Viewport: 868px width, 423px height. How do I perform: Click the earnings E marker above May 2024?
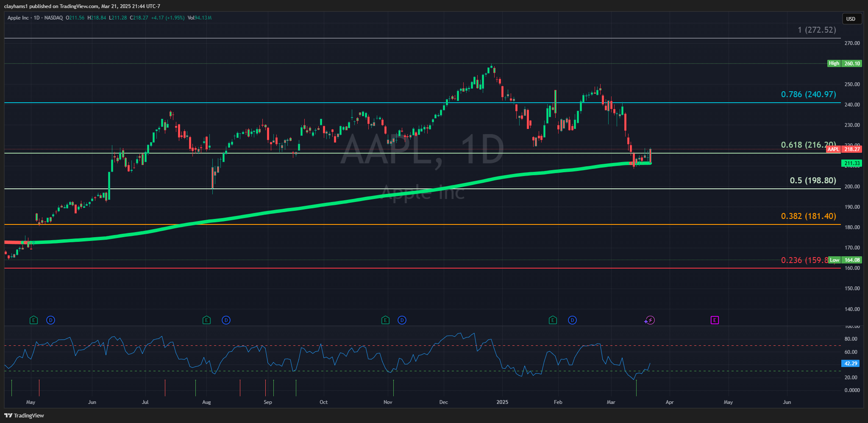[x=33, y=320]
